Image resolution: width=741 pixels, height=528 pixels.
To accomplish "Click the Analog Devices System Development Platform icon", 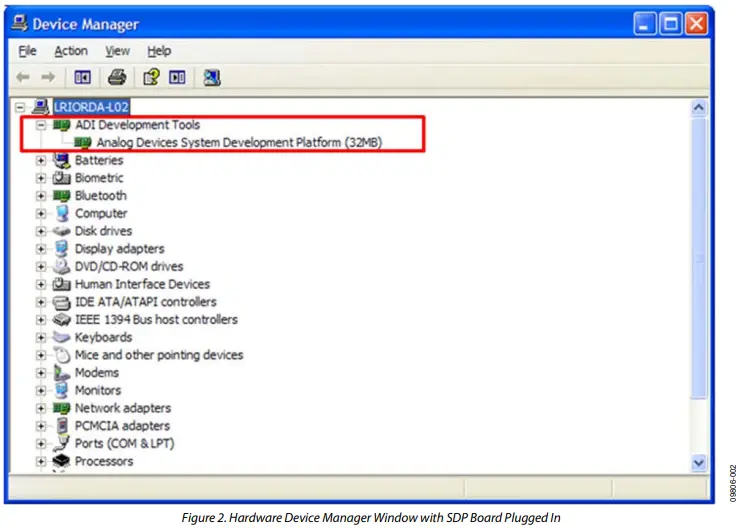I will tap(83, 143).
